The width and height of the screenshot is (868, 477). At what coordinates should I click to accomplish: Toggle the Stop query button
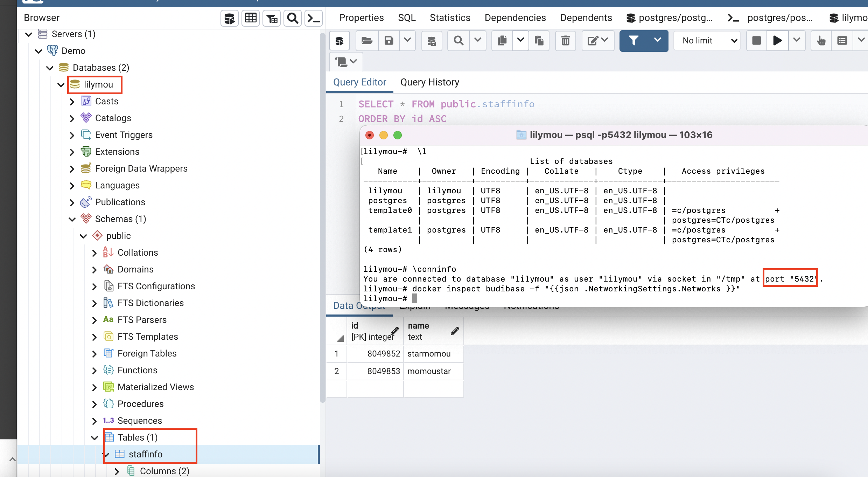[x=756, y=40]
